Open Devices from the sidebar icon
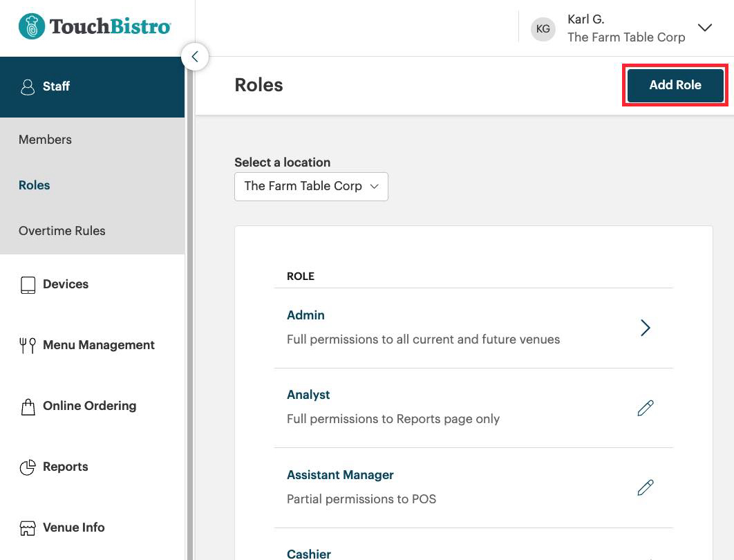This screenshot has height=560, width=734. (x=28, y=283)
